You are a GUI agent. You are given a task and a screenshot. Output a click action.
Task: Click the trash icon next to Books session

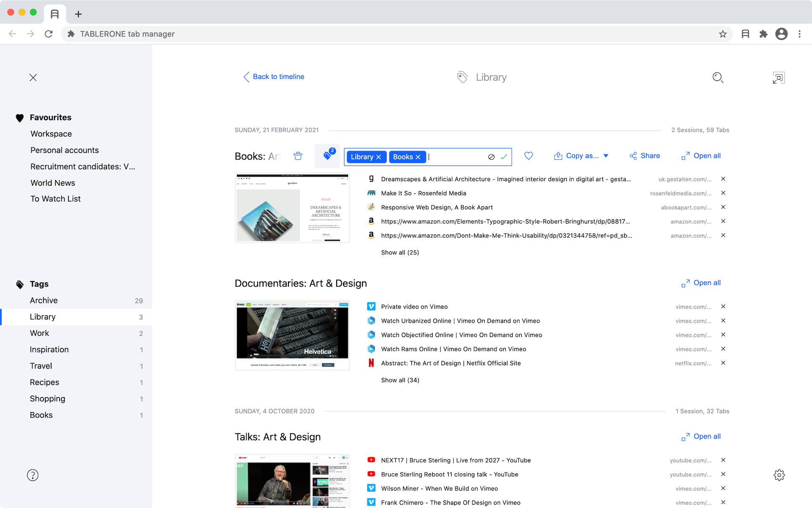tap(298, 156)
